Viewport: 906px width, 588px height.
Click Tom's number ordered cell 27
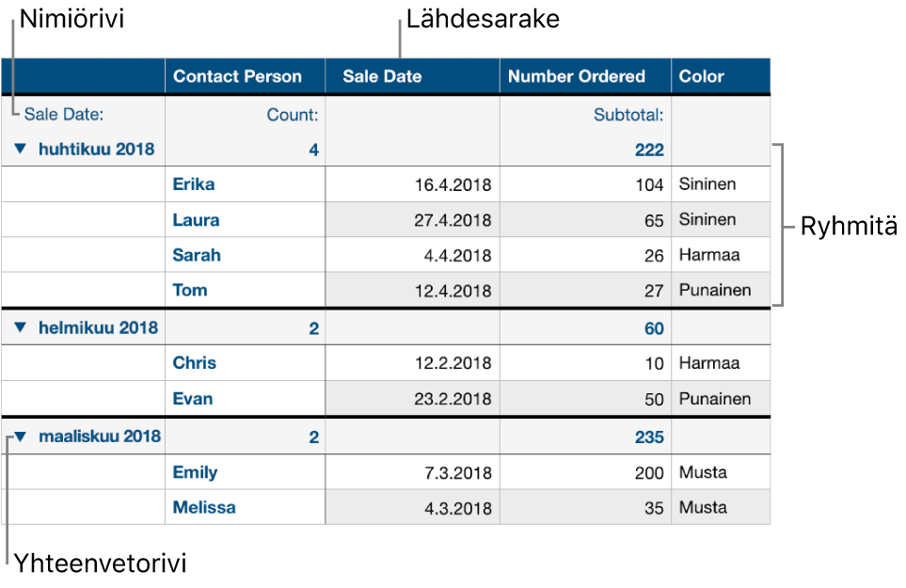(585, 290)
